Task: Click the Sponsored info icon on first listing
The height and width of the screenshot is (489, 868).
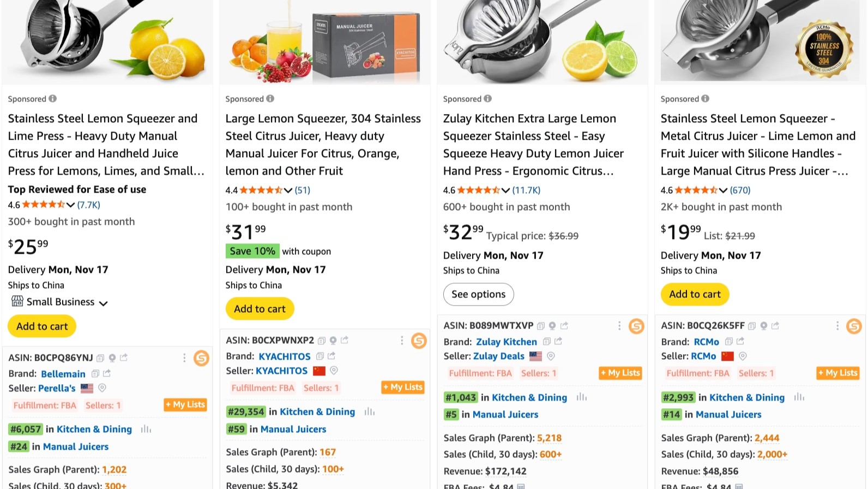Action: coord(52,99)
